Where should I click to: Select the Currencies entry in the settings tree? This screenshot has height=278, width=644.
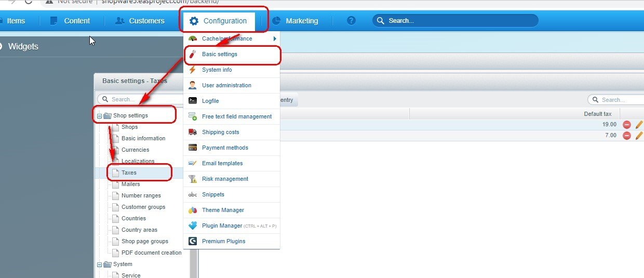pos(135,150)
